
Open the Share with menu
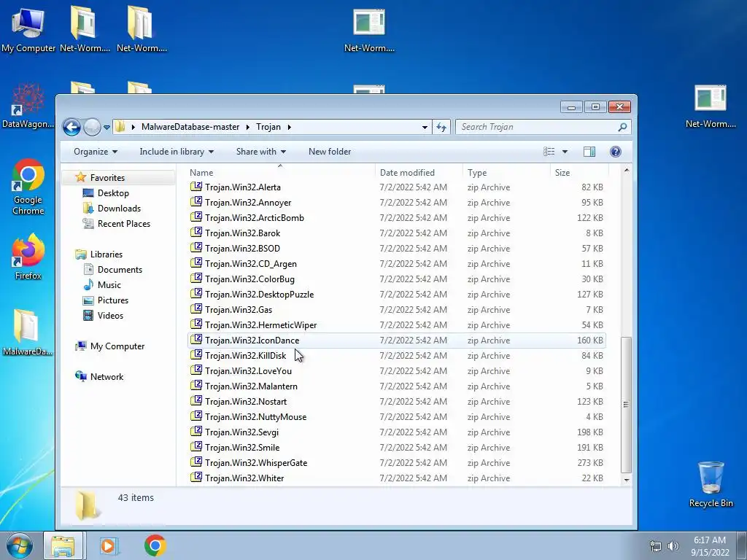(261, 152)
